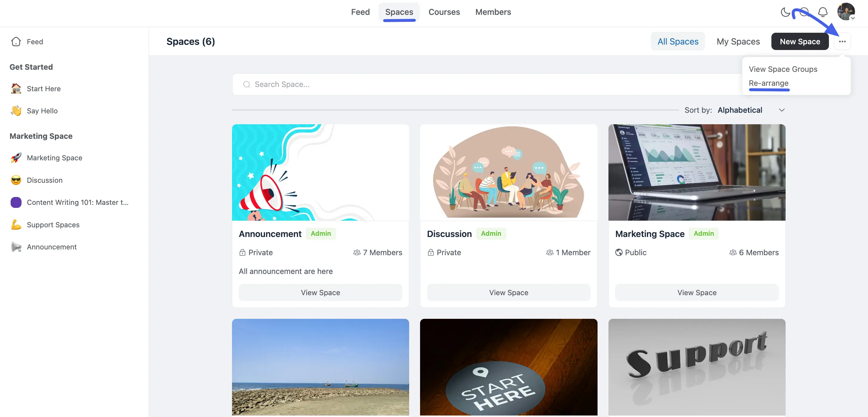
Task: Click the Say Hello waving hand icon
Action: pyautogui.click(x=16, y=111)
